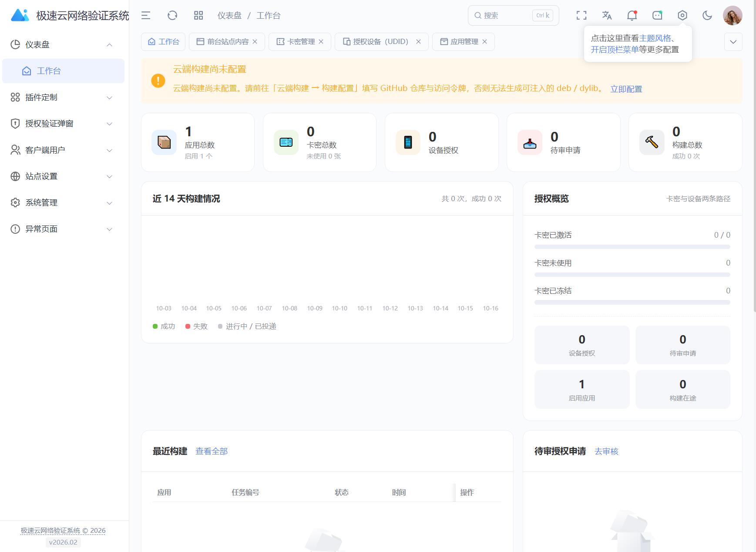Focus the 搜索 search box

(514, 16)
